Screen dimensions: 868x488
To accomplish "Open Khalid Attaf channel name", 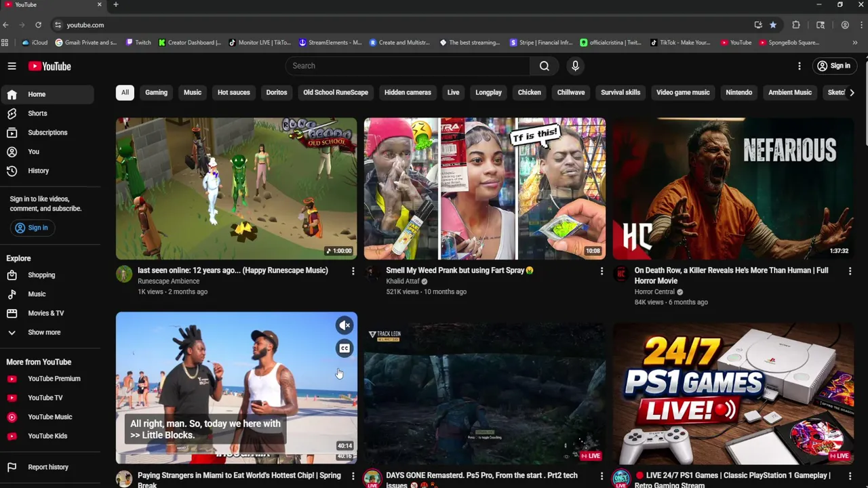I will coord(403,281).
